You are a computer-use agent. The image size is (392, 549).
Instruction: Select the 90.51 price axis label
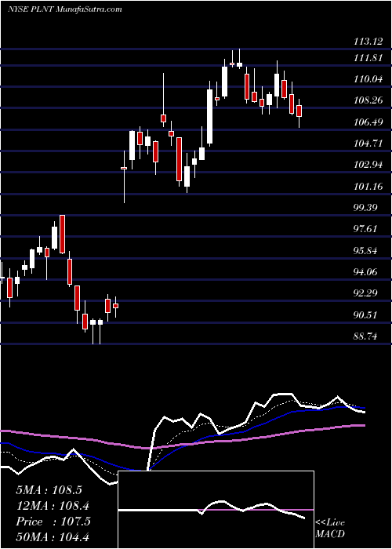(365, 315)
